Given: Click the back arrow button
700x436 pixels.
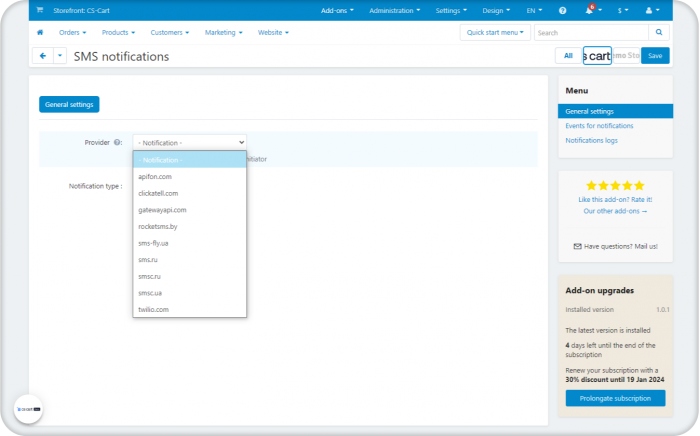Looking at the screenshot, I should tap(43, 56).
